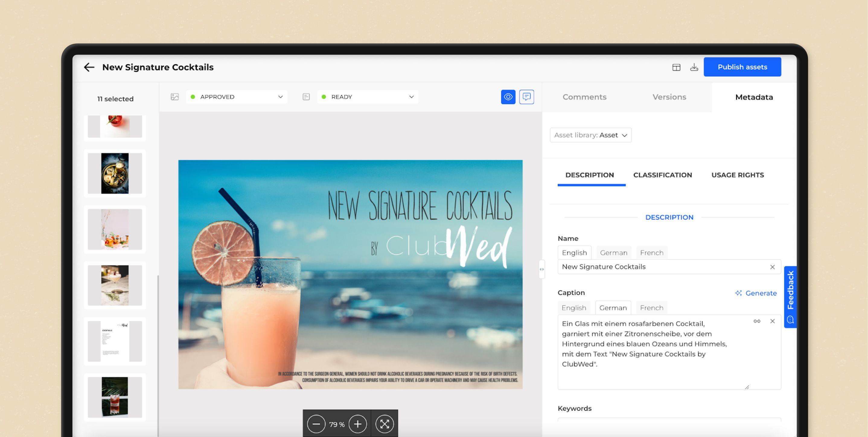Activate the preview eye icon

508,97
